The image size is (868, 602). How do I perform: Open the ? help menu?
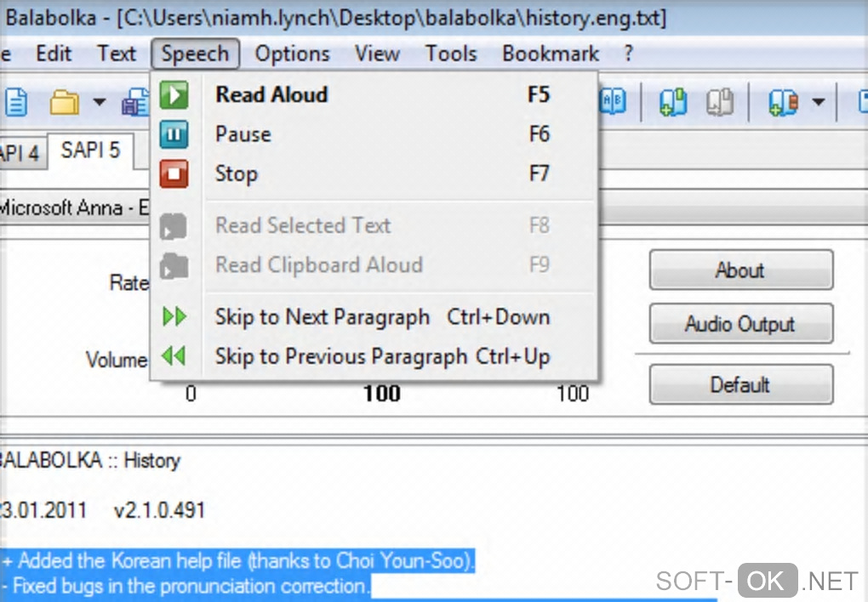(x=628, y=54)
